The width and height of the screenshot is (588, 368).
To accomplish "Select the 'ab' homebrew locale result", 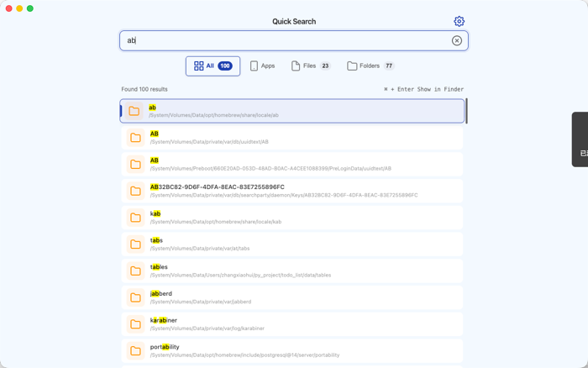I will tap(292, 111).
